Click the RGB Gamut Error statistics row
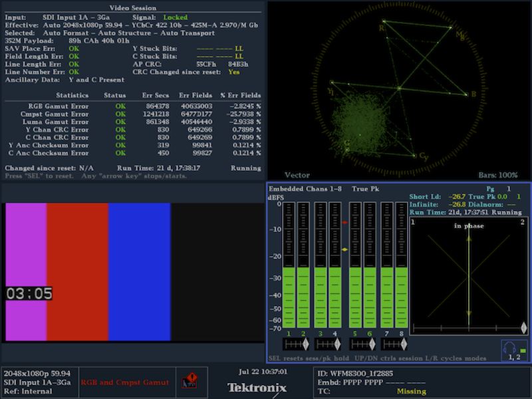This screenshot has width=532, height=399. point(132,106)
